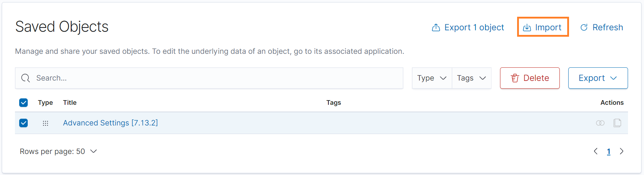This screenshot has width=644, height=175.
Task: Open Advanced Settings [7.13.2] link
Action: click(110, 123)
